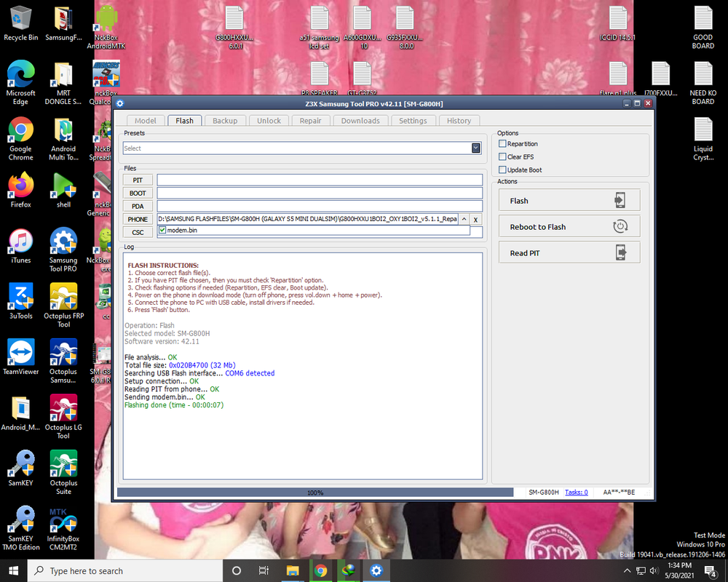Launch SamKEY TMO Edition

[20, 528]
